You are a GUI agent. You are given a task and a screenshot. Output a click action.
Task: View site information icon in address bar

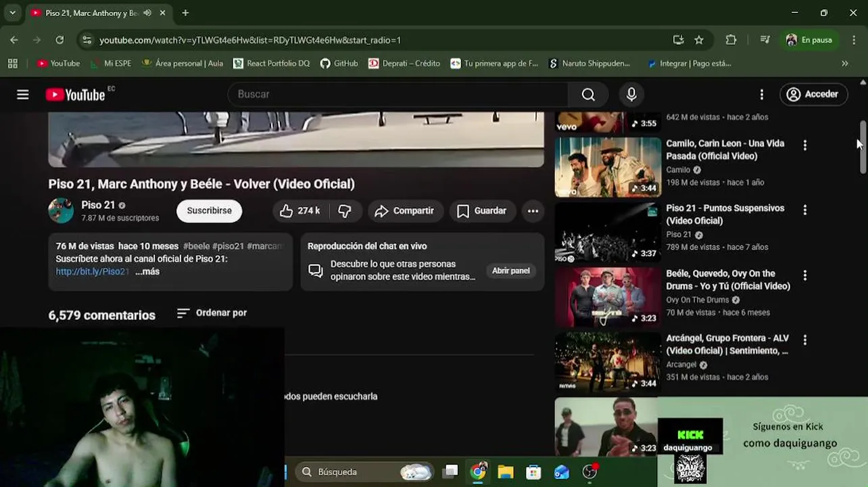[87, 40]
